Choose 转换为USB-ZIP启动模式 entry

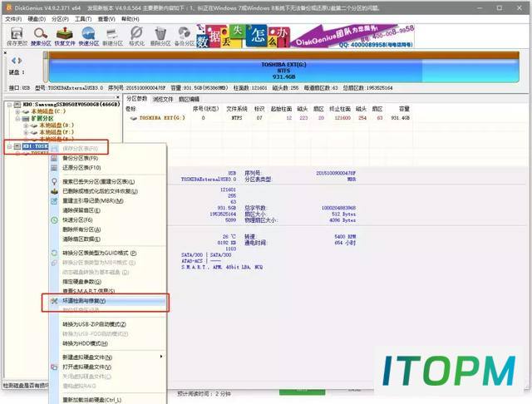coord(109,324)
